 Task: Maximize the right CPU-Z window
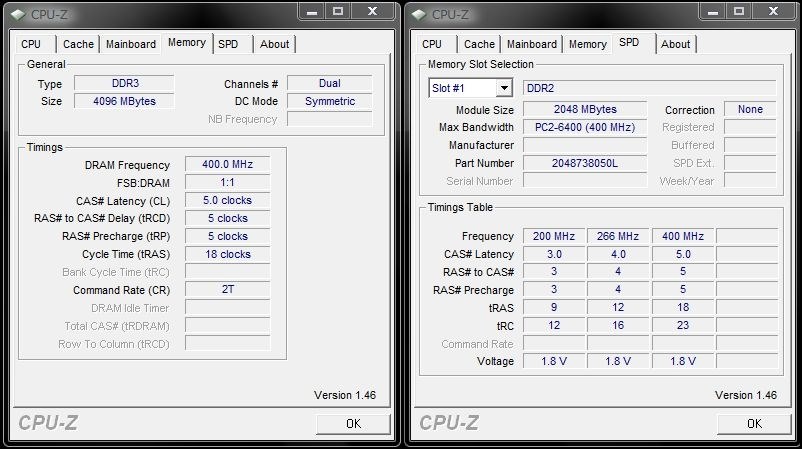(739, 11)
